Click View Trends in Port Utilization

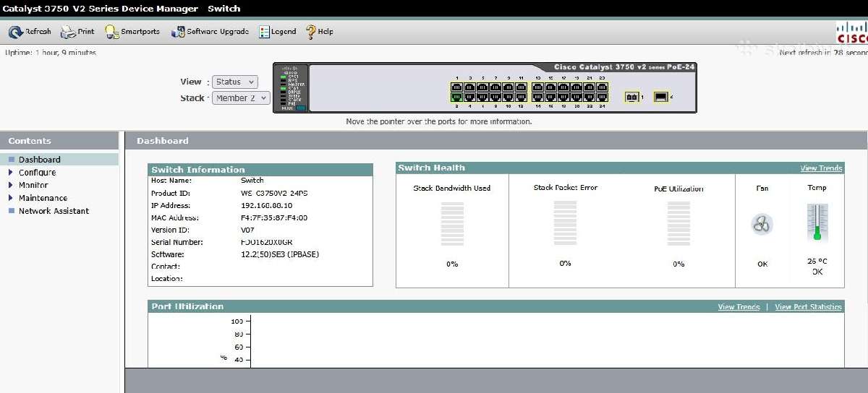(x=739, y=307)
